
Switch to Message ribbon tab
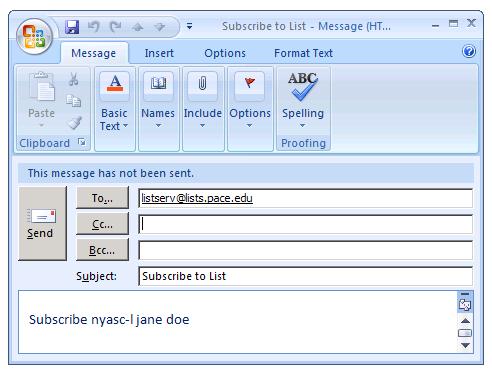94,53
